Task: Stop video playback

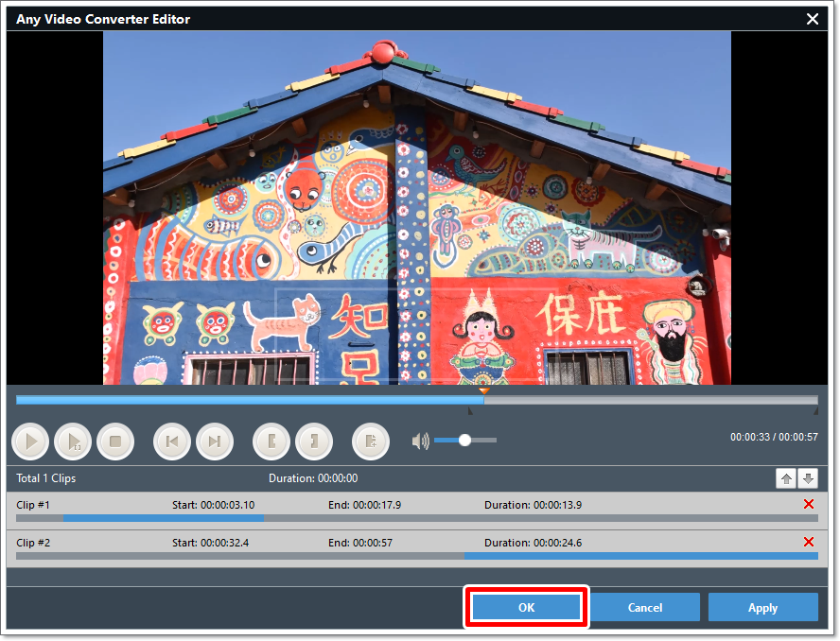Action: pyautogui.click(x=115, y=442)
